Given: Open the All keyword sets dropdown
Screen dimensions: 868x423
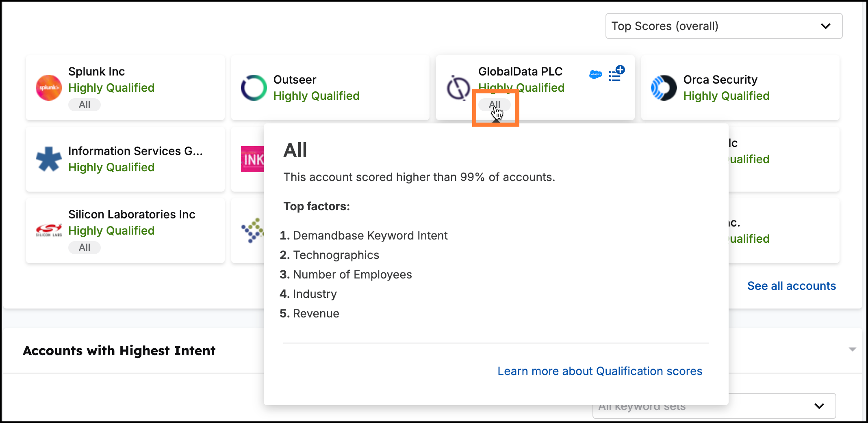Looking at the screenshot, I should pos(714,406).
